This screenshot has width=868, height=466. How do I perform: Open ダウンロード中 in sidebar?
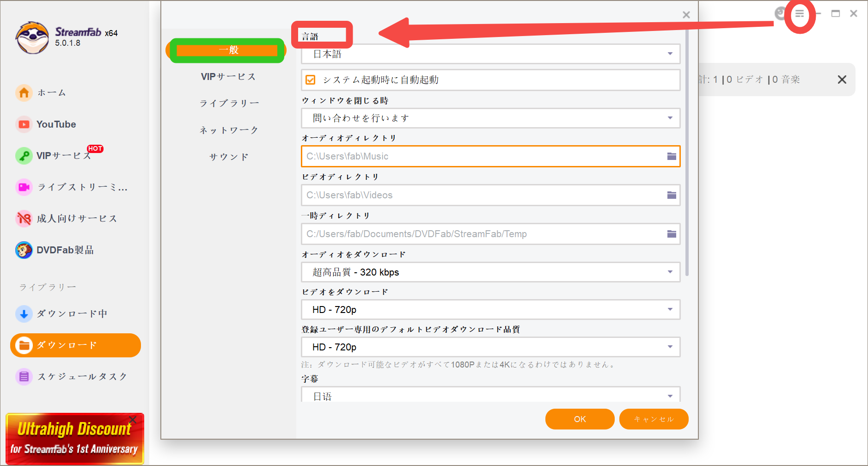(72, 314)
